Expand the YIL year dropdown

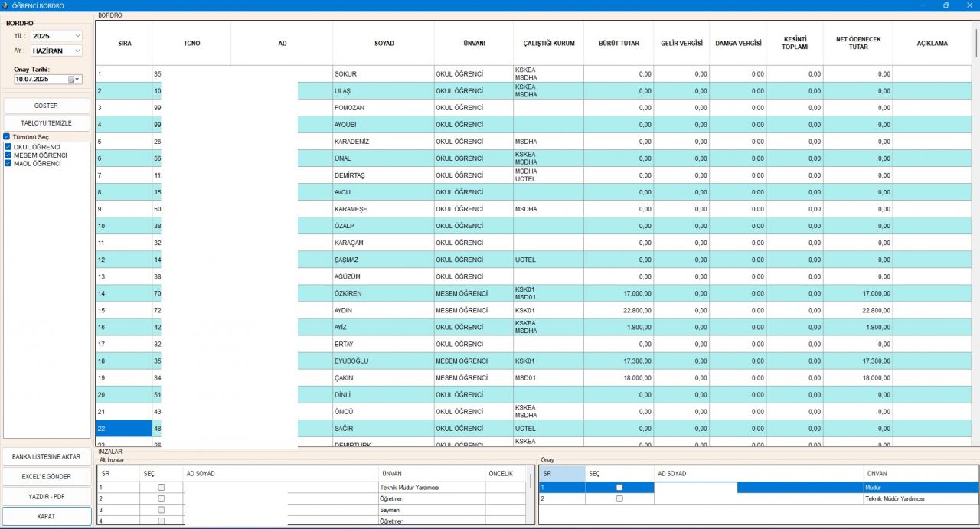(x=77, y=36)
